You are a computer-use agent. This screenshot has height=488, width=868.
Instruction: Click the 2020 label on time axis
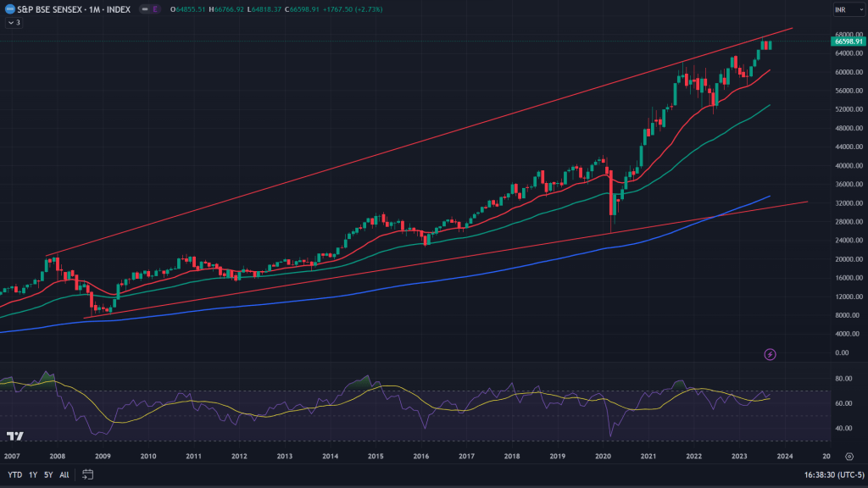tap(604, 456)
